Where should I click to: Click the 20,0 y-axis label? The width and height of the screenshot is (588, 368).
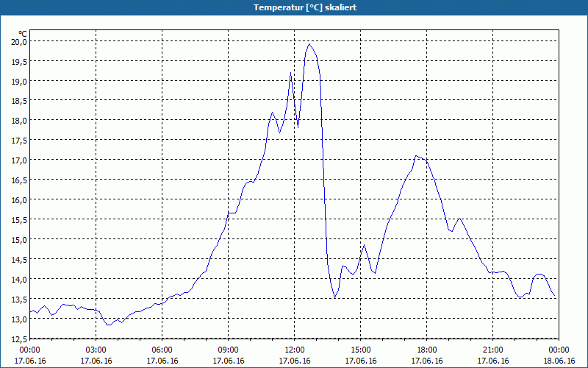[18, 42]
